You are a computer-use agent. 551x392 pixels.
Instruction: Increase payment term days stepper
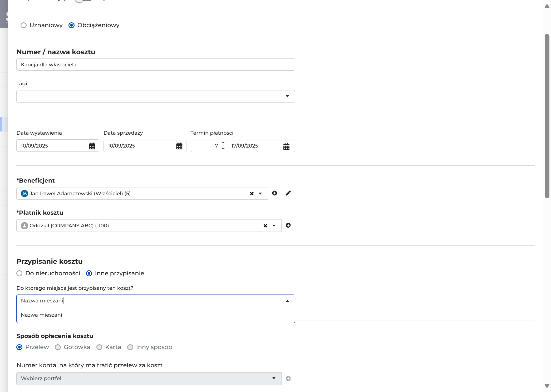pyautogui.click(x=223, y=143)
